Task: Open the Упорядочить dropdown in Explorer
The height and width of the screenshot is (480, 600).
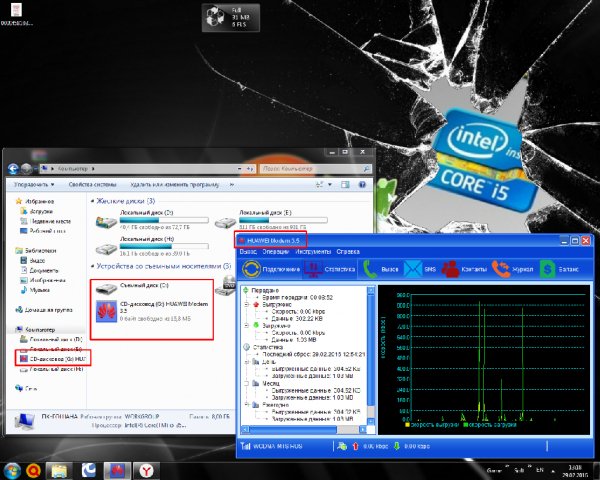Action: [34, 184]
